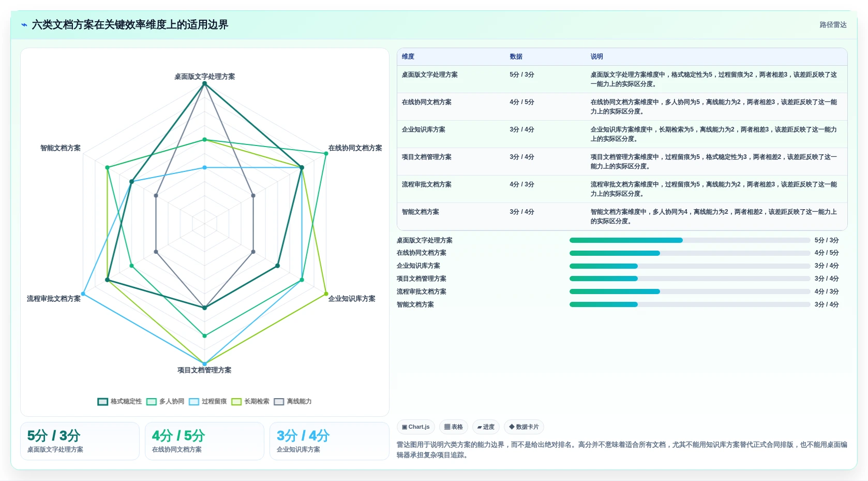Click the radar axis label 项目文档管理方案
This screenshot has height=481, width=868.
(x=204, y=370)
